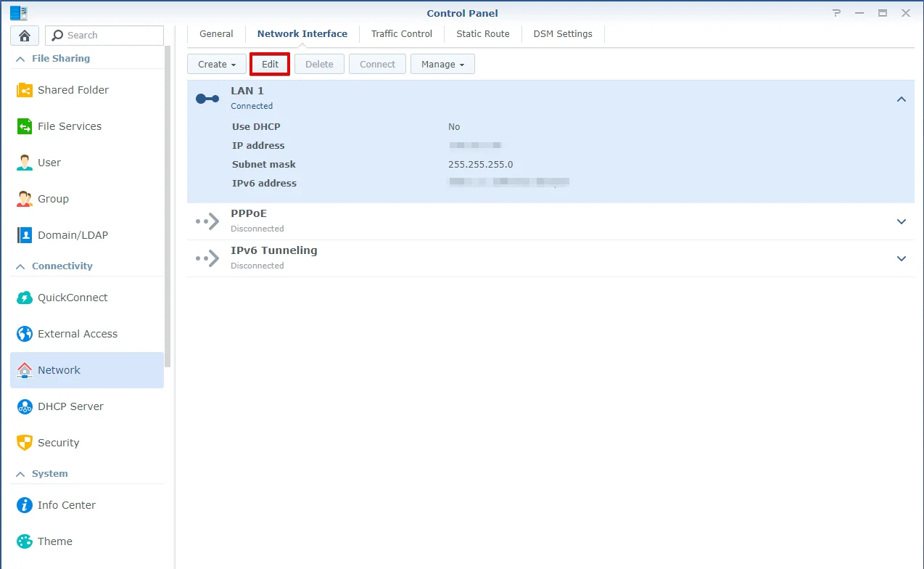Viewport: 924px width, 569px height.
Task: Open the Manage dropdown menu
Action: pyautogui.click(x=442, y=64)
